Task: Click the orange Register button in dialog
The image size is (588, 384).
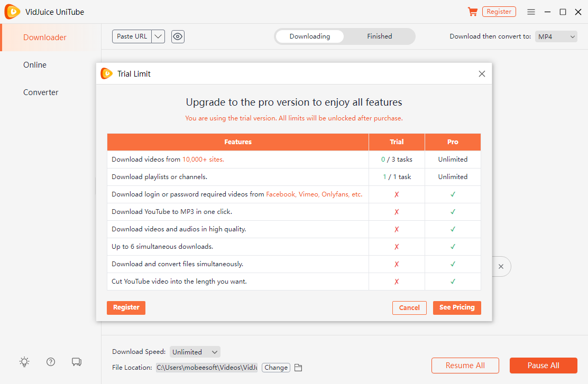Action: tap(126, 307)
